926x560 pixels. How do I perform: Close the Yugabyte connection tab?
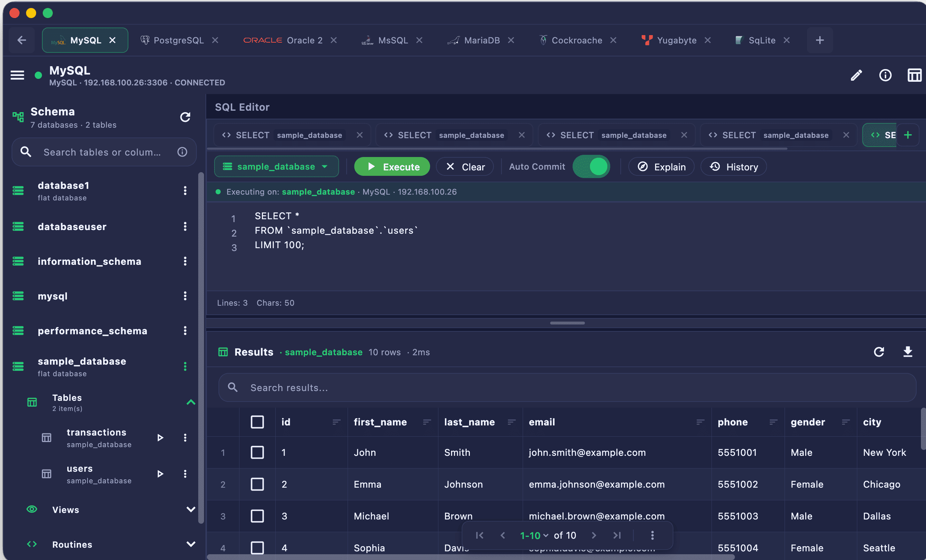(708, 40)
